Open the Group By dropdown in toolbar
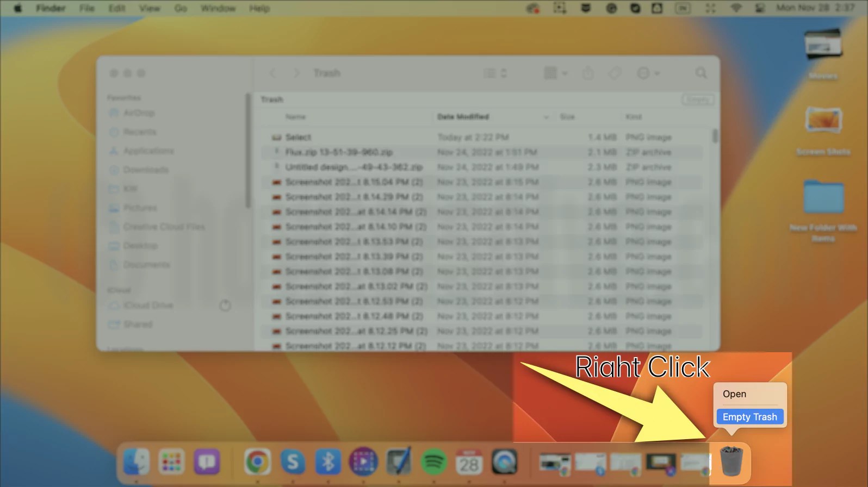The width and height of the screenshot is (868, 487). click(x=556, y=73)
